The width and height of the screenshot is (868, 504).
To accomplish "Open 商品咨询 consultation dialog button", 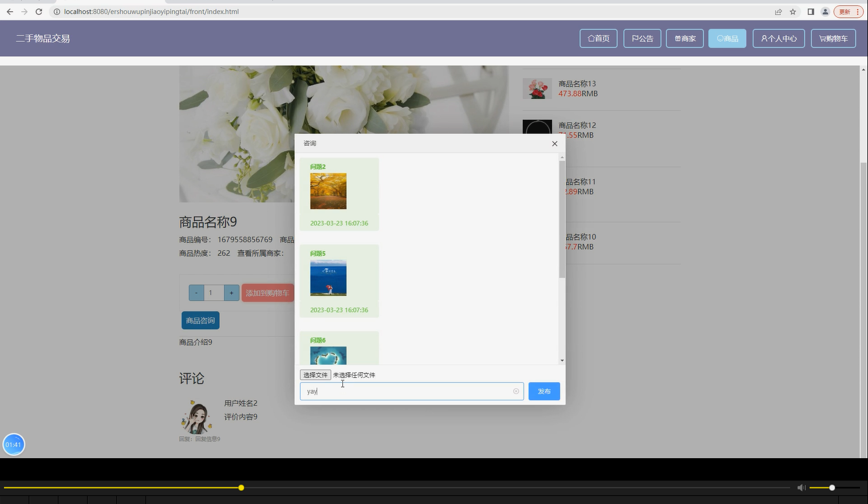I will (x=200, y=320).
